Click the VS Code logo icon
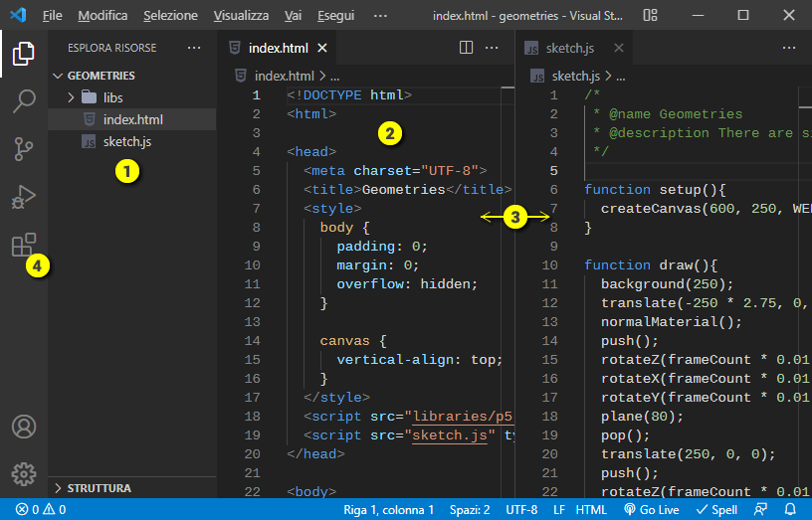The image size is (812, 520). (x=18, y=15)
